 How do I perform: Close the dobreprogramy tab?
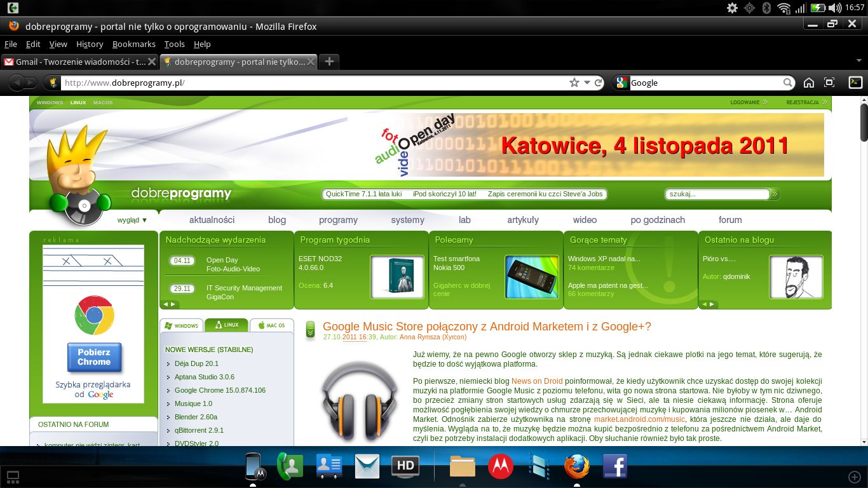[x=311, y=62]
